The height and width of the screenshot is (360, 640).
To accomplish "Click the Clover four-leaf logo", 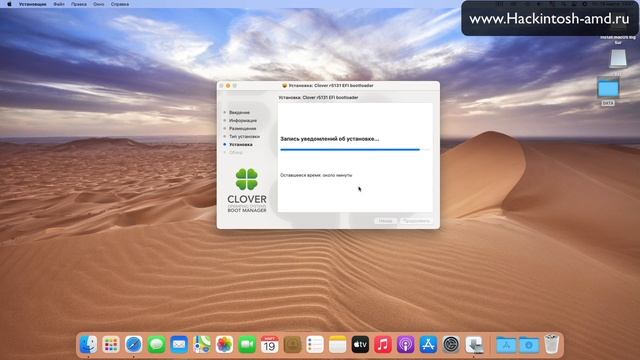I will 247,179.
